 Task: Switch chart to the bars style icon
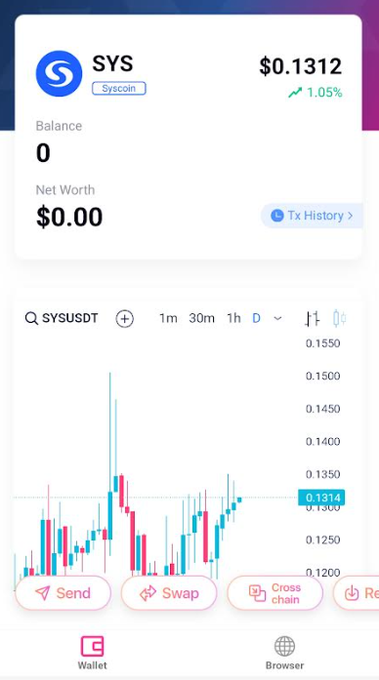point(312,319)
